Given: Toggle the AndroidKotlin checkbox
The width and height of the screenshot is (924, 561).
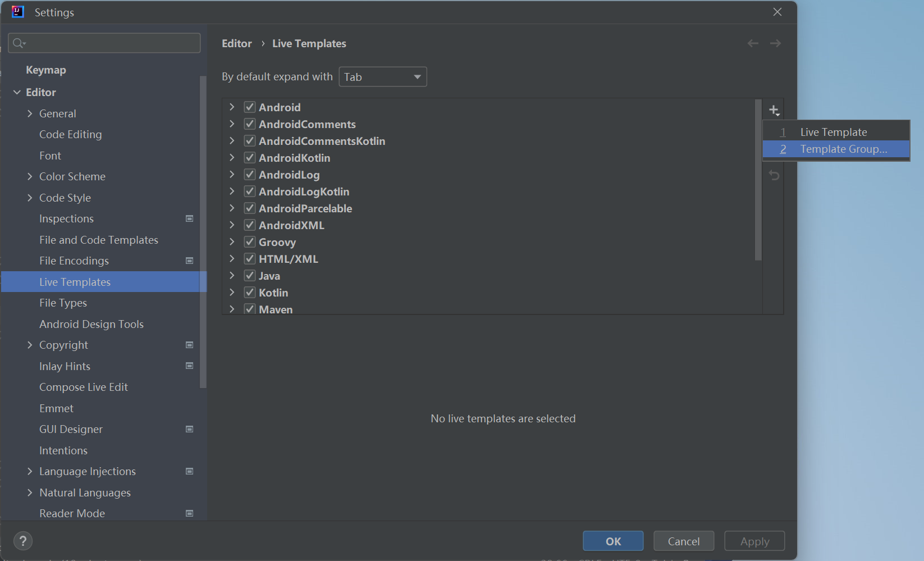Looking at the screenshot, I should click(x=250, y=157).
